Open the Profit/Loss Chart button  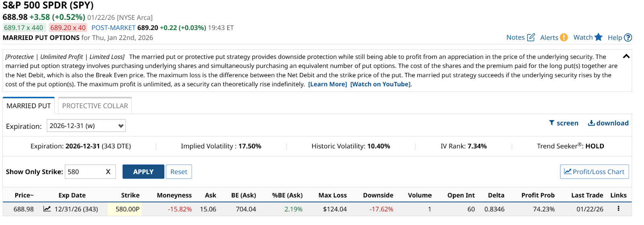(x=594, y=172)
